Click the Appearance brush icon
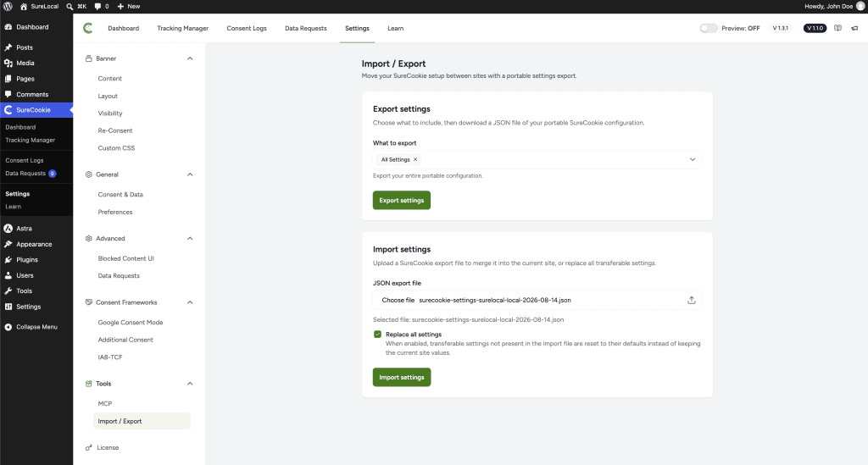This screenshot has height=465, width=868. click(8, 245)
